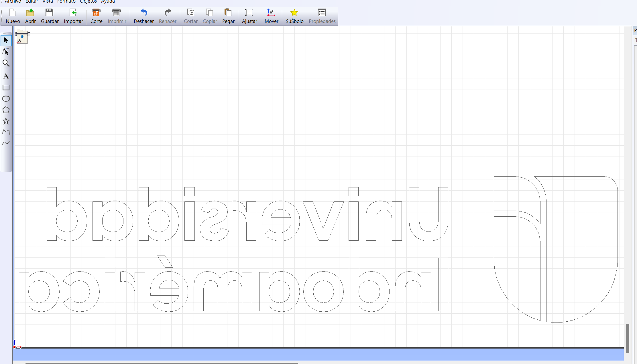Select the star shape tool

point(6,121)
